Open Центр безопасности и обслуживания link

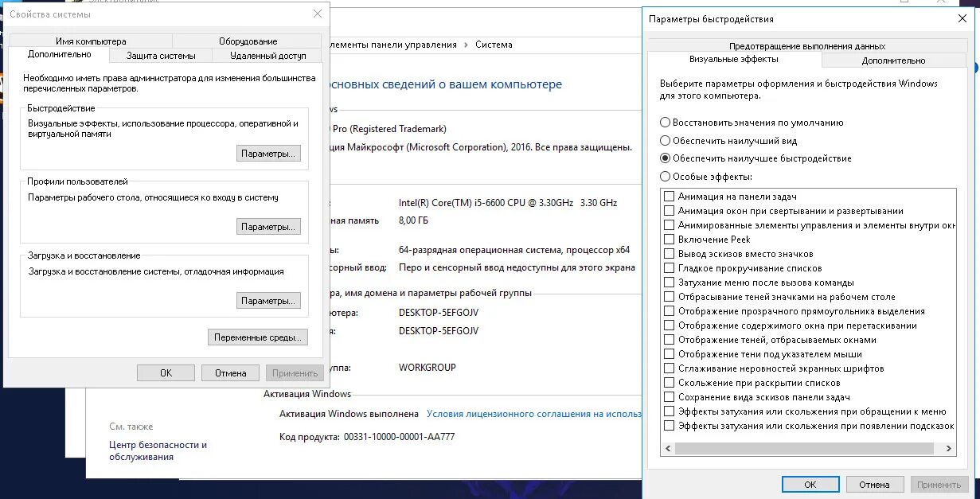click(158, 450)
